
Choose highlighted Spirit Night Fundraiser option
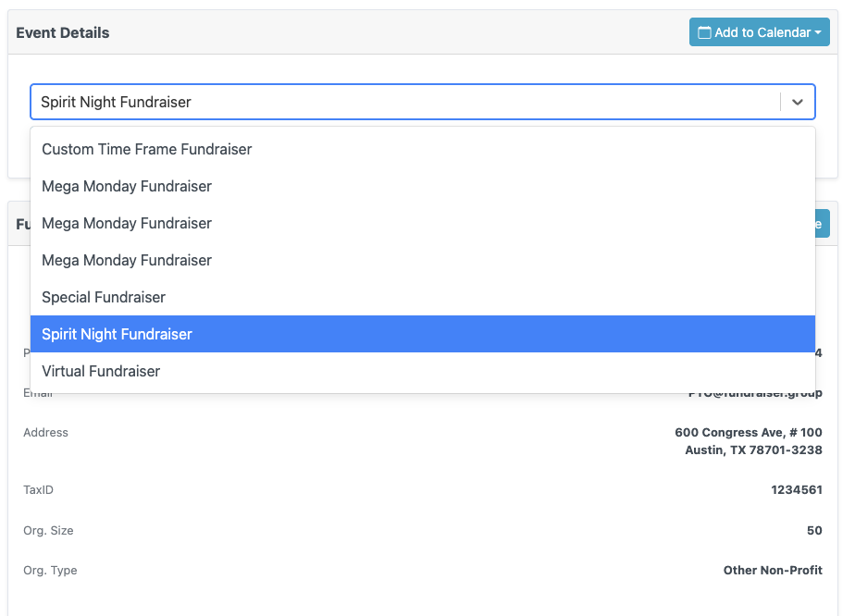[x=423, y=334]
